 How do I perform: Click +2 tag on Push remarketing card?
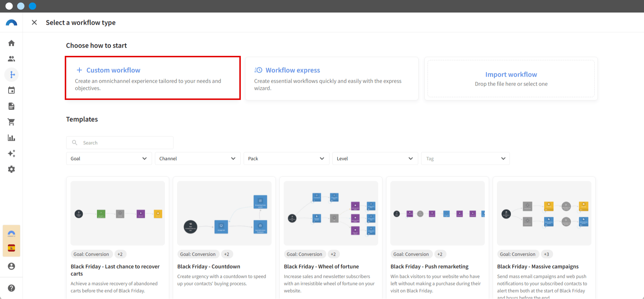pyautogui.click(x=440, y=254)
